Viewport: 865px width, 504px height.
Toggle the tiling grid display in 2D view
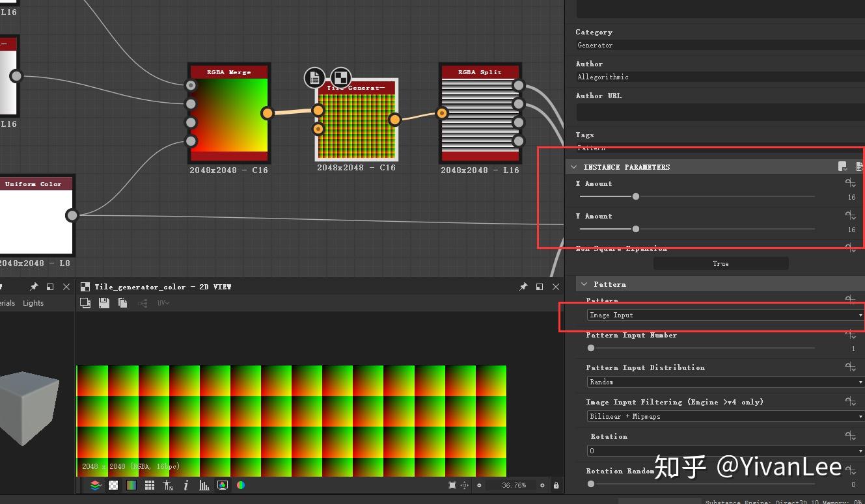150,485
